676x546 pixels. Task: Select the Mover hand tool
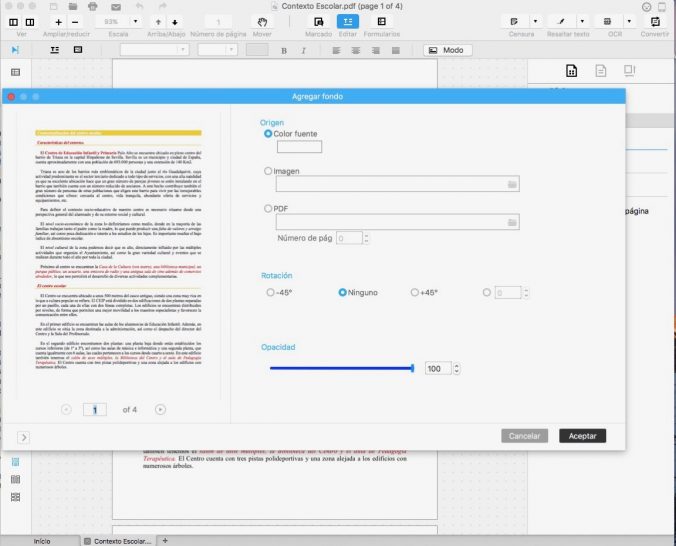tap(263, 21)
